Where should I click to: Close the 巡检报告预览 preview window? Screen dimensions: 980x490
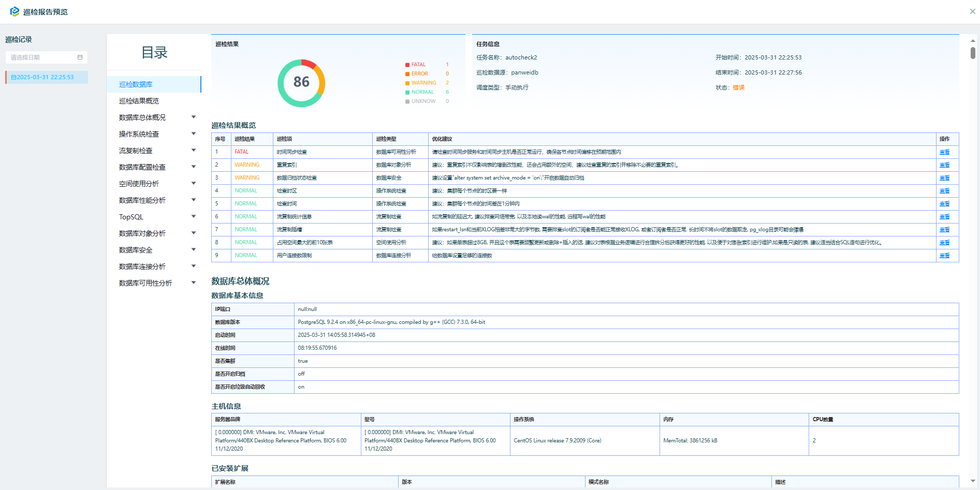[x=972, y=11]
